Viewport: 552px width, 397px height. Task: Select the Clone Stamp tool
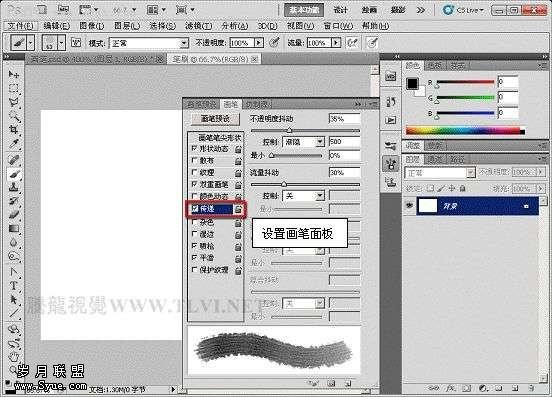[x=14, y=187]
